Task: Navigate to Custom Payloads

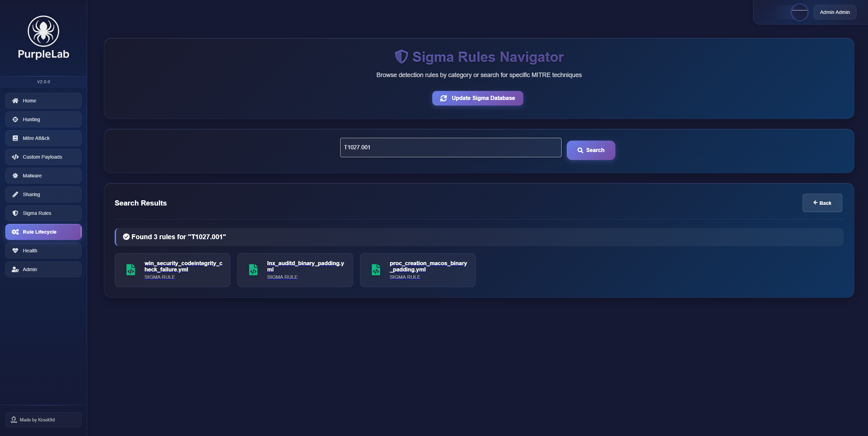Action: pos(43,157)
